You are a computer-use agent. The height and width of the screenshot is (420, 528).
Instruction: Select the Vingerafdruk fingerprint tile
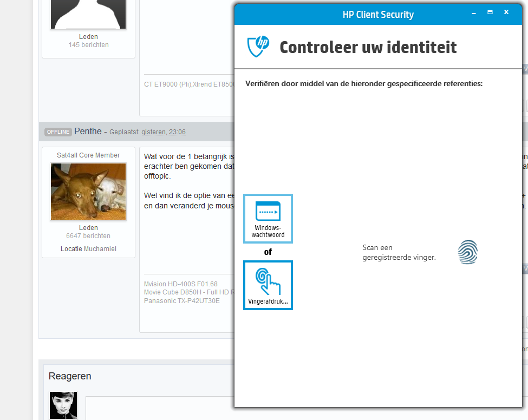(268, 285)
